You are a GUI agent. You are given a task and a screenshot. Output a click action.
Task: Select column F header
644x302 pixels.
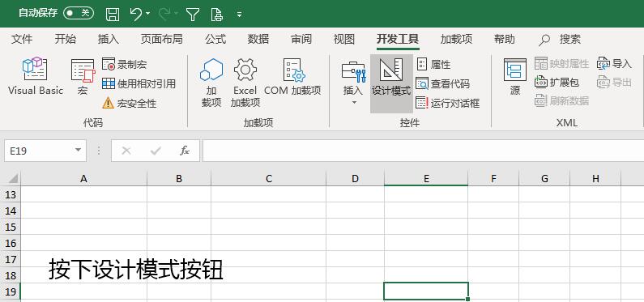pyautogui.click(x=493, y=178)
